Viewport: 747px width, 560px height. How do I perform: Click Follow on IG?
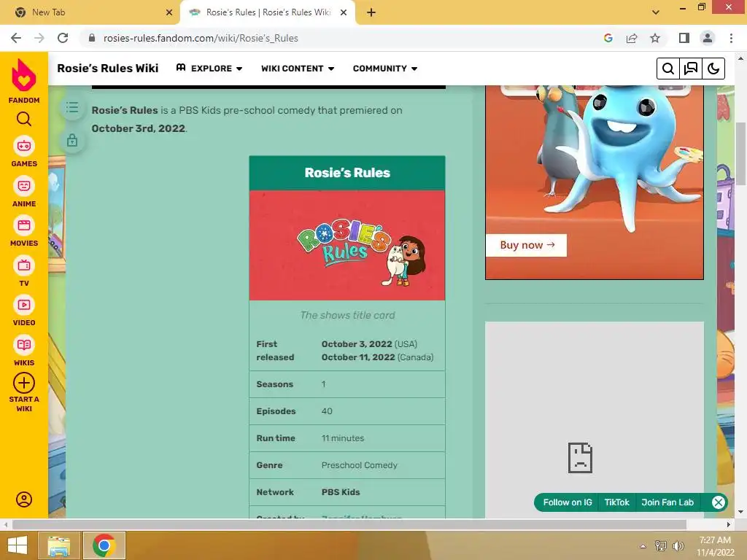coord(568,502)
